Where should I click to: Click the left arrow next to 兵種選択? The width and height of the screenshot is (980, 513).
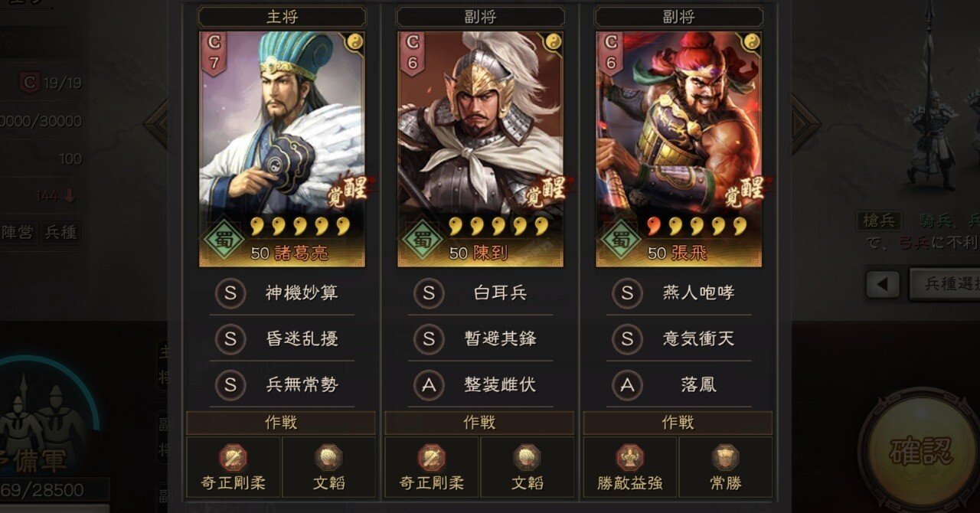883,284
